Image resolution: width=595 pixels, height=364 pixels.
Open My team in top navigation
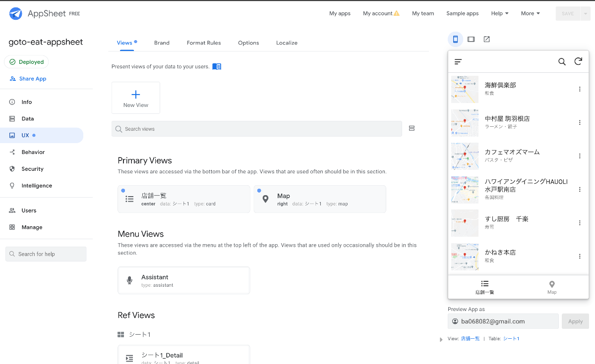point(423,13)
